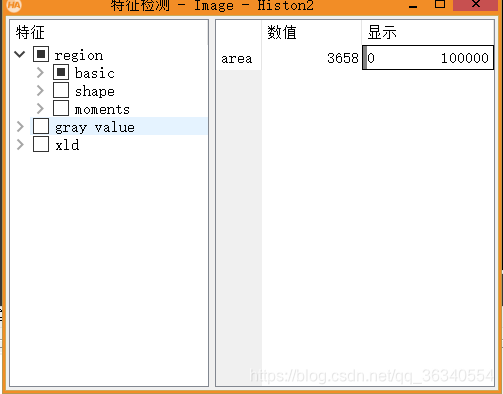This screenshot has width=503, height=394.
Task: Toggle the region checkbox
Action: tap(41, 54)
